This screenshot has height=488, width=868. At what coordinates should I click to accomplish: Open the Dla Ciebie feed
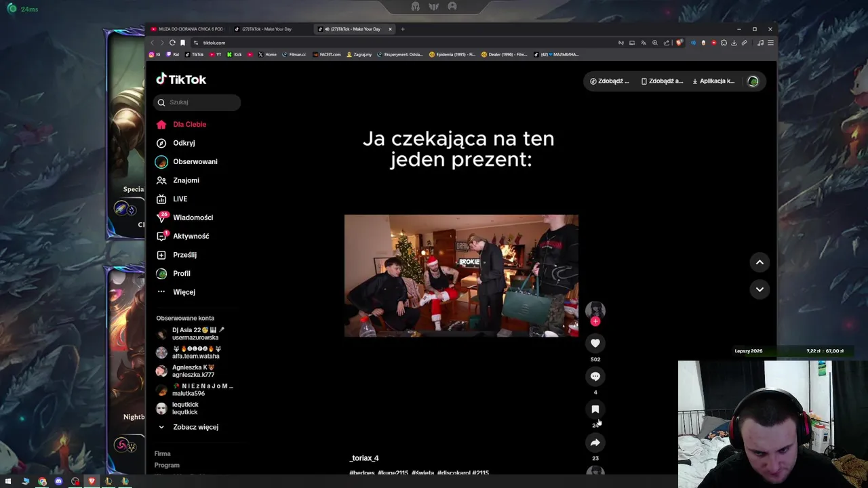181,125
